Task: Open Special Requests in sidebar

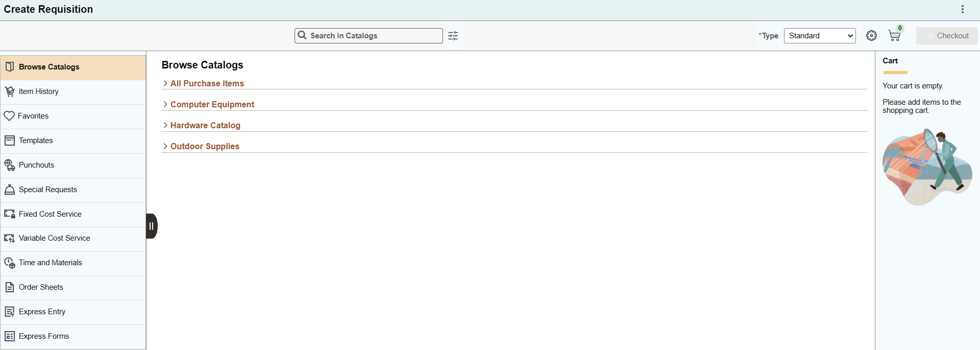Action: [x=73, y=190]
